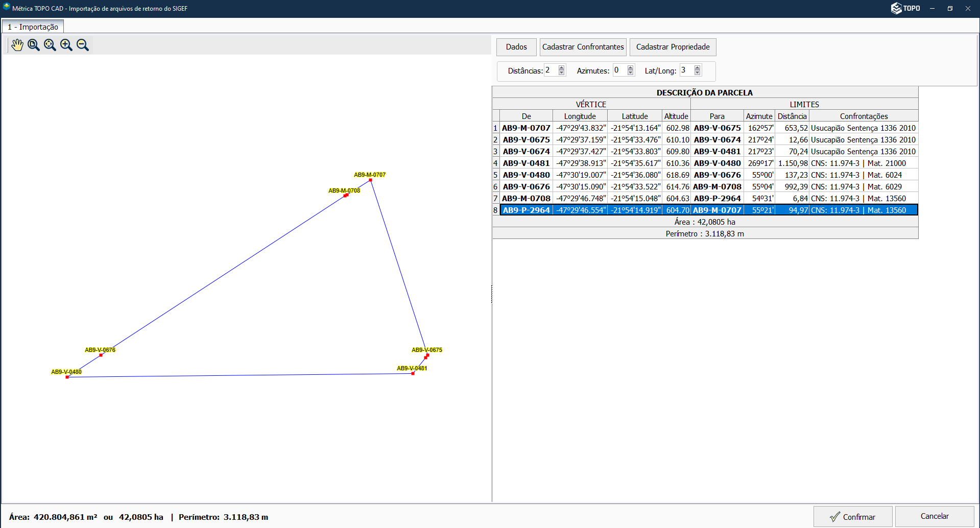
Task: Click inside the Distâncias number field
Action: [551, 70]
